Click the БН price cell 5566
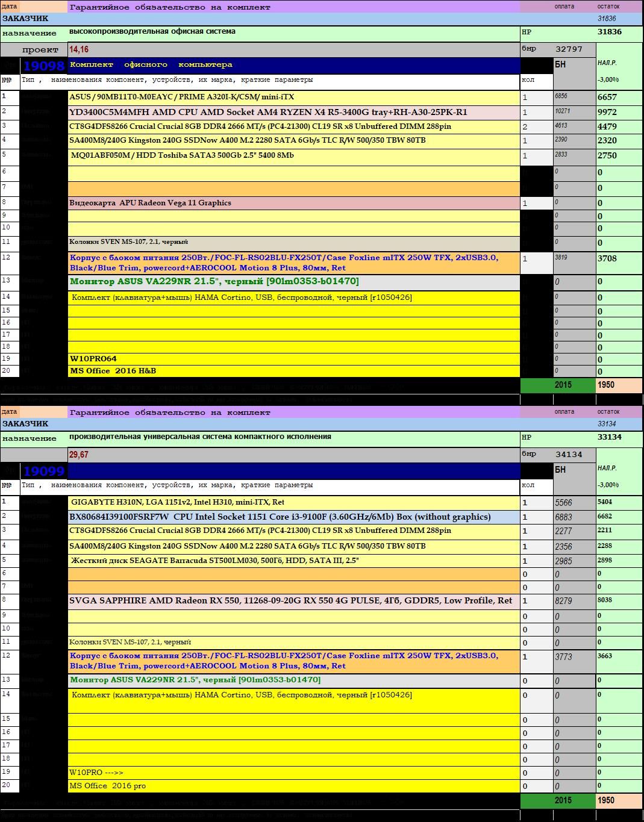Image resolution: width=644 pixels, height=822 pixels. tap(575, 502)
